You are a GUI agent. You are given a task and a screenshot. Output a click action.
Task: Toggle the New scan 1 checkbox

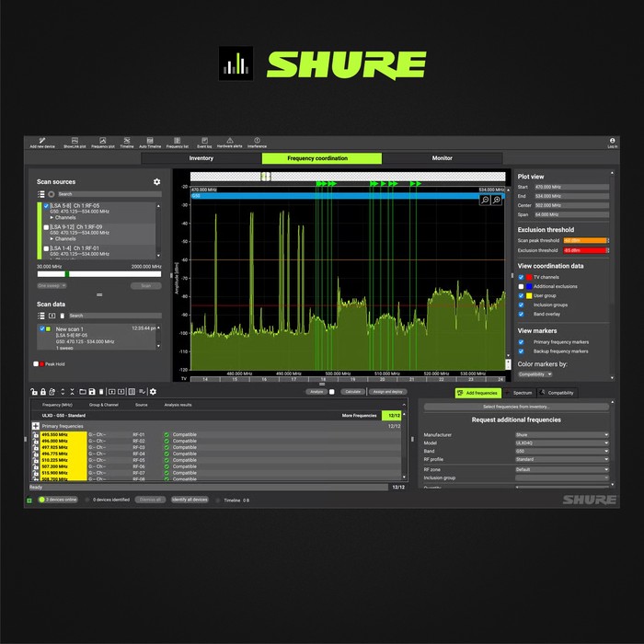(42, 329)
